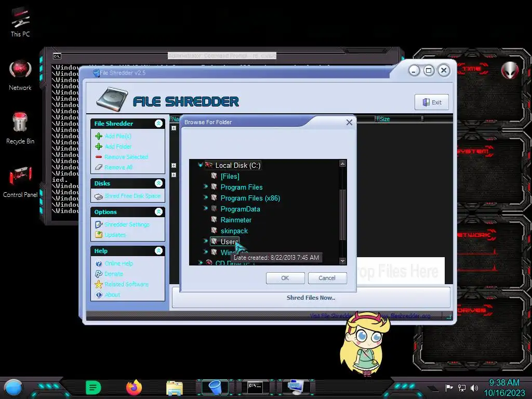Screen dimensions: 532x399
Task: Open the Control Panel desktop icon
Action: click(x=20, y=181)
